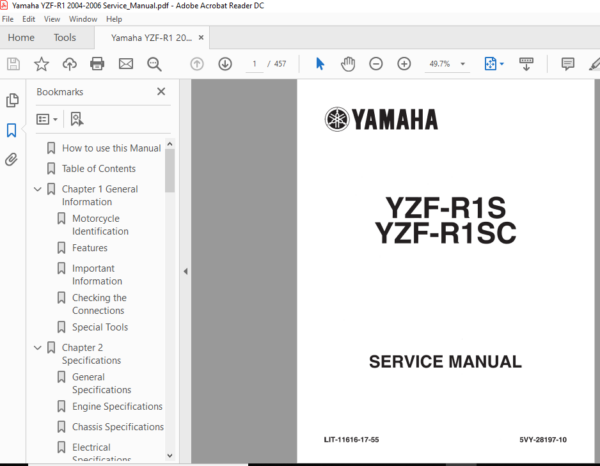Click the YAMAHA logo on the page
This screenshot has width=600, height=466.
[381, 119]
